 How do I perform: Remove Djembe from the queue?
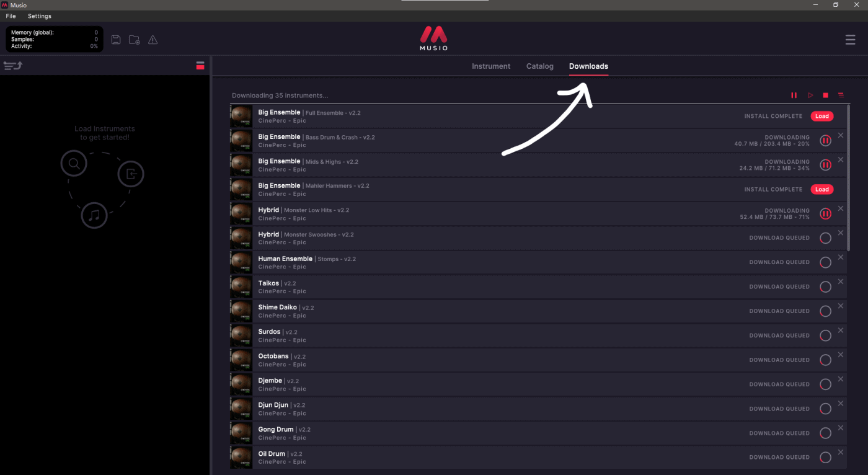click(x=841, y=379)
